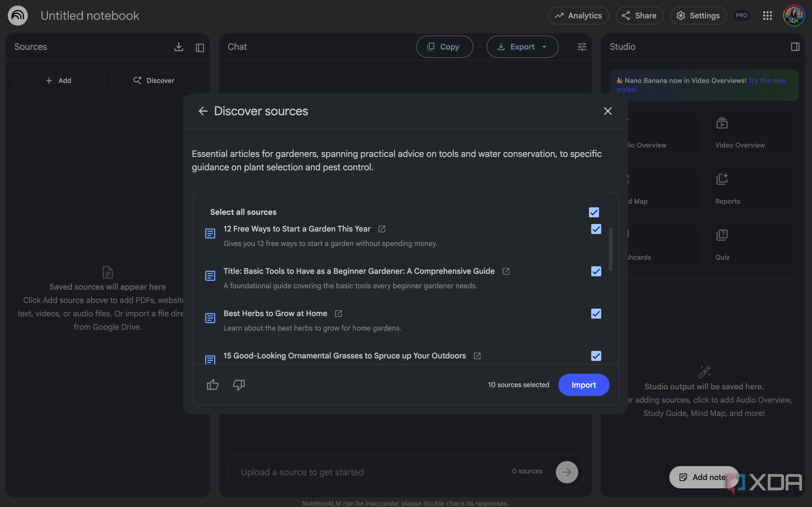Toggle the Select all sources checkbox
Viewport: 812px width, 507px height.
(594, 212)
